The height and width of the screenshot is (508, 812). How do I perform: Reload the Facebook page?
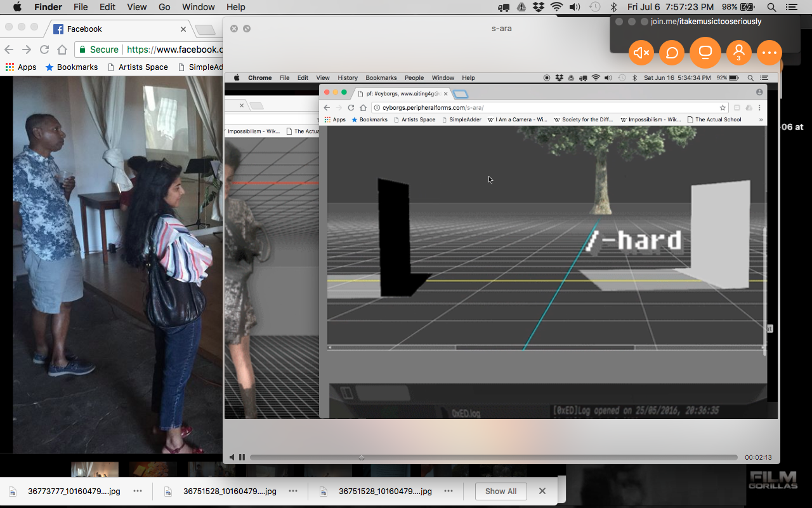44,50
